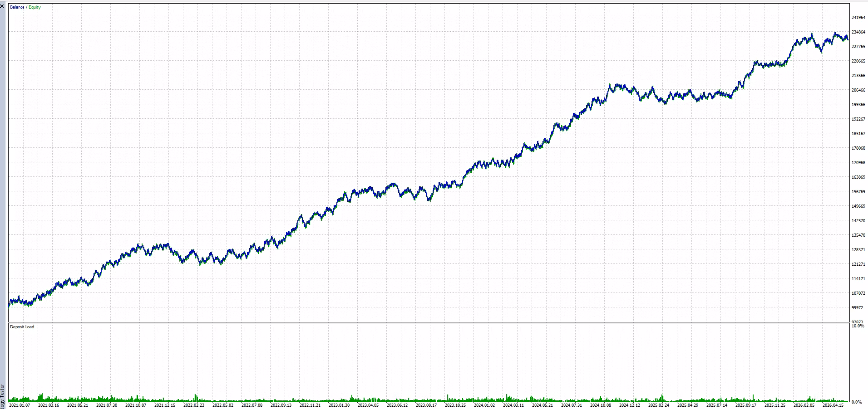Click the 2024.10.08 date on the time axis
The image size is (868, 409).
[601, 406]
